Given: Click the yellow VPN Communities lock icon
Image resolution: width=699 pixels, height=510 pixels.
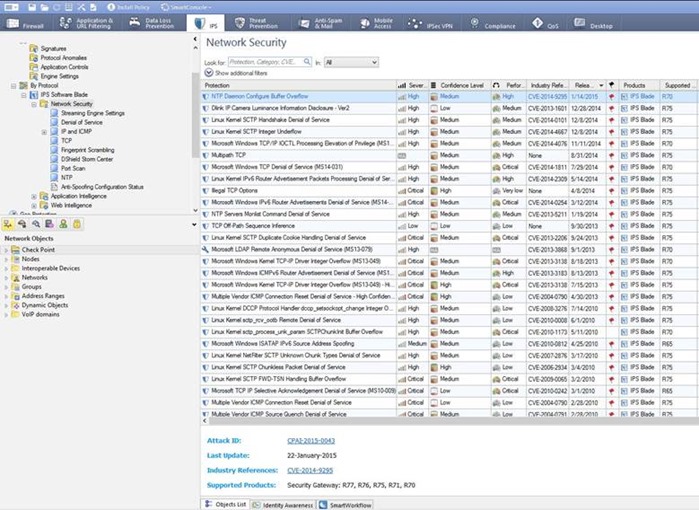Looking at the screenshot, I should (77, 224).
